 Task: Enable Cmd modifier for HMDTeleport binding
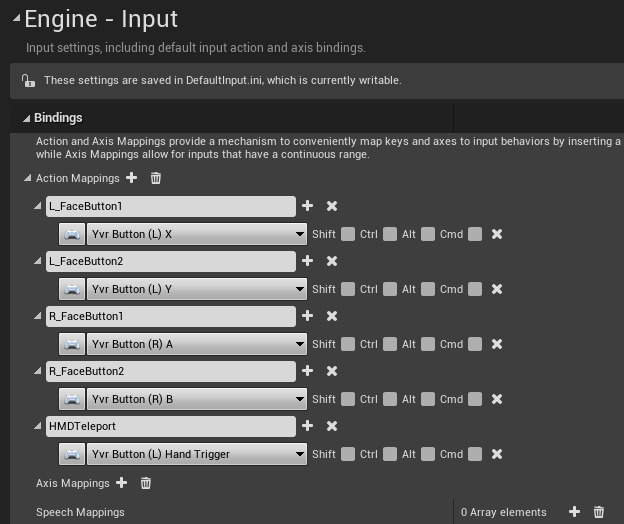(x=474, y=454)
